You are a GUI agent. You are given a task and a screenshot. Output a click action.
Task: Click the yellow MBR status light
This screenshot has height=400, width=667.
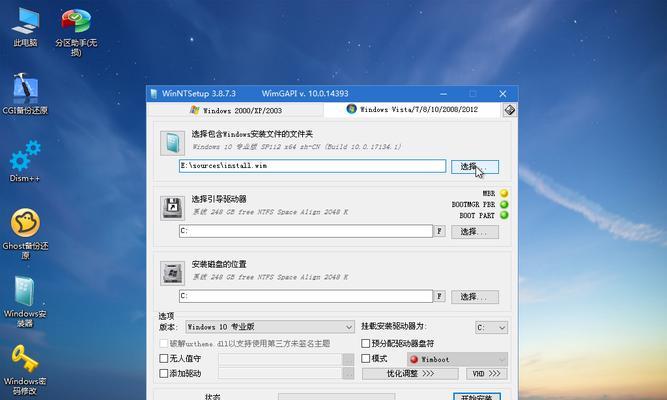coord(504,193)
